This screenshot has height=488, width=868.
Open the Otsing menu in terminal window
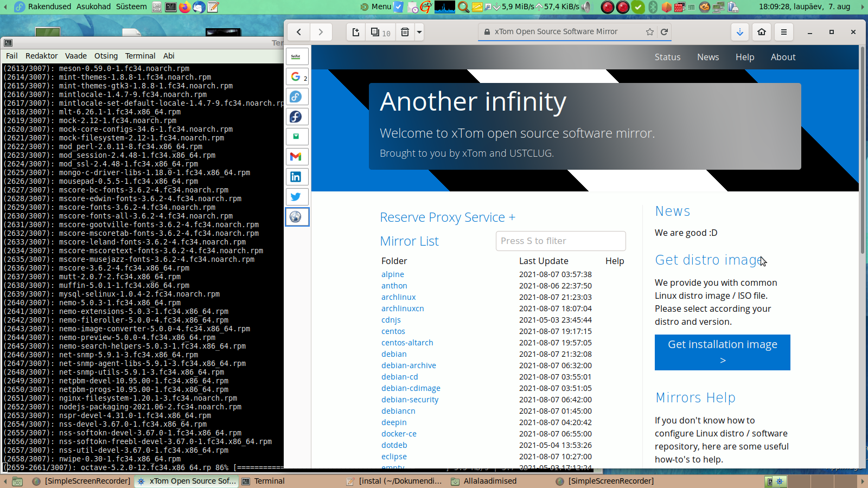[x=106, y=56]
